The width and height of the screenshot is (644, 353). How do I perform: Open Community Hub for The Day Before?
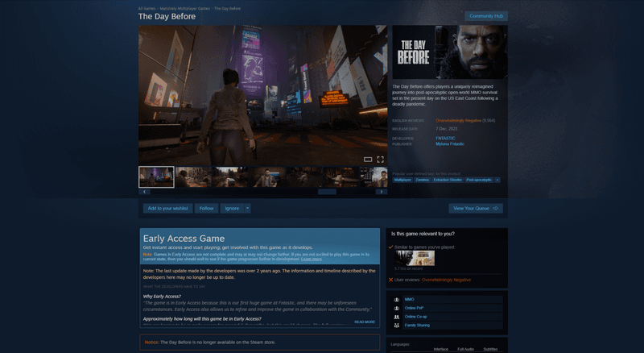[x=486, y=16]
